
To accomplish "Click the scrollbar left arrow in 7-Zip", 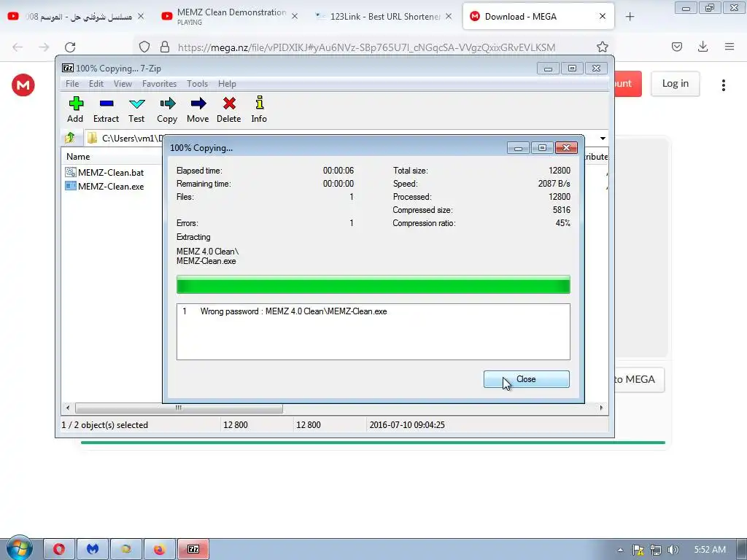I will tap(68, 408).
